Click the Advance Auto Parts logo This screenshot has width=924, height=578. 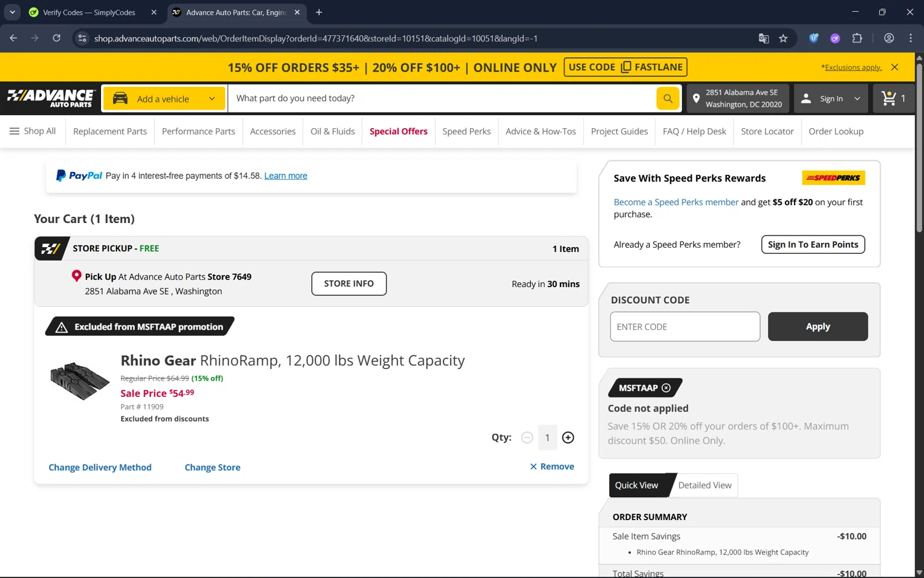point(51,99)
